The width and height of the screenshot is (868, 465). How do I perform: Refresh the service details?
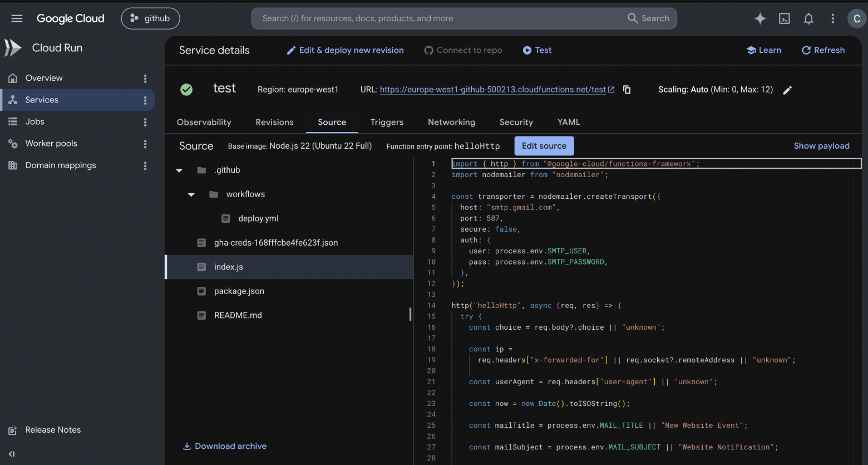(x=823, y=50)
